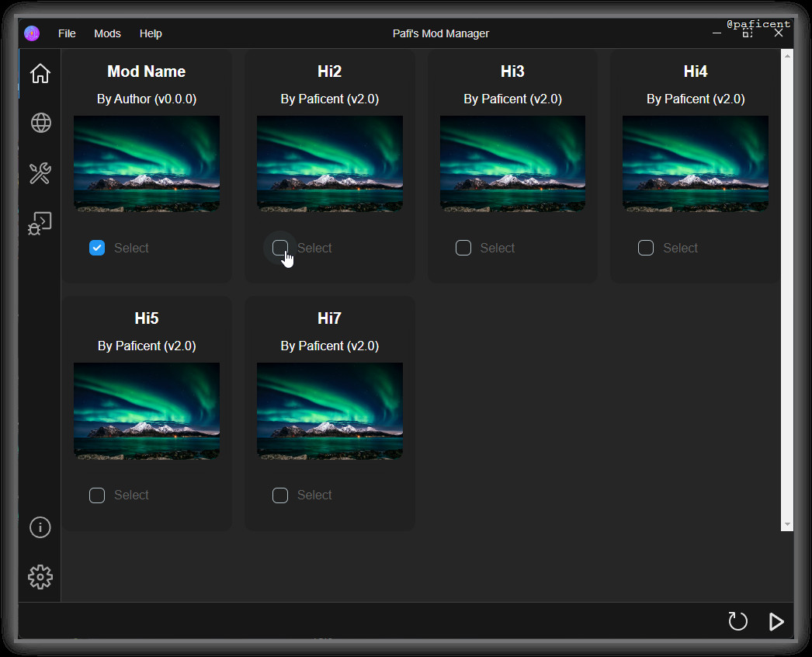This screenshot has height=657, width=812.
Task: Open the globe browse-online icon
Action: click(x=40, y=123)
